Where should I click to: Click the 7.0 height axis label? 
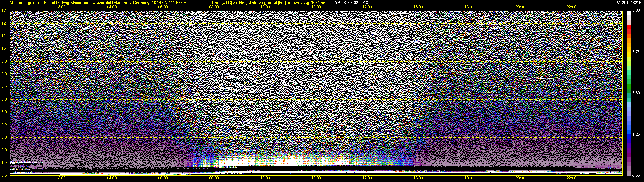click(4, 87)
